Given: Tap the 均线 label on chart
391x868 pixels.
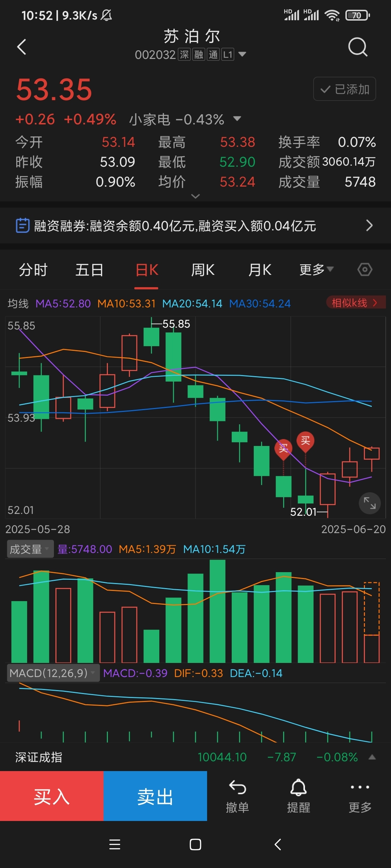Looking at the screenshot, I should [x=18, y=303].
